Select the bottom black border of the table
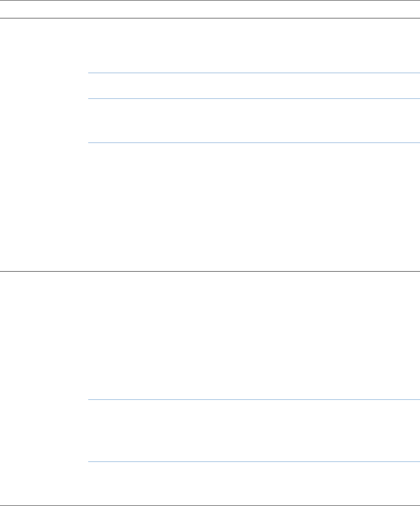This screenshot has width=420, height=506. coord(210,506)
